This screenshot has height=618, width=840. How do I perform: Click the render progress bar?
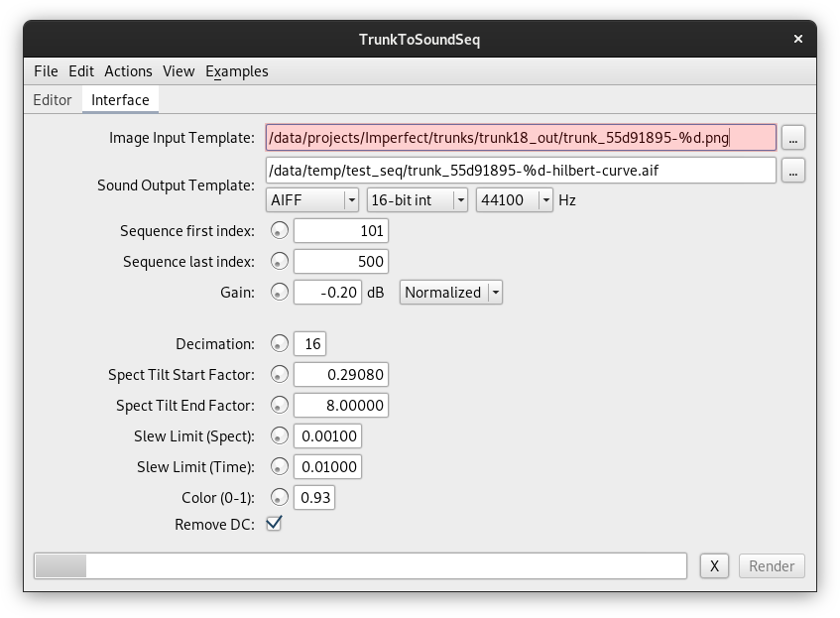tap(360, 566)
